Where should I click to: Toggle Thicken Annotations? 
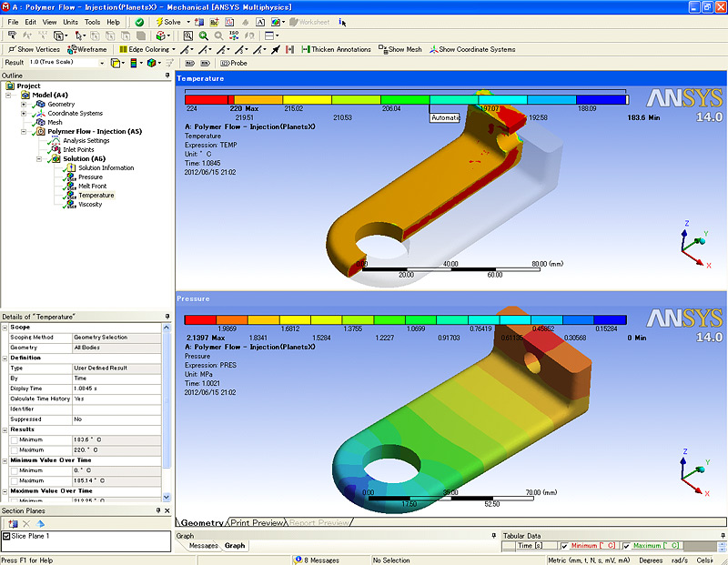[x=336, y=49]
